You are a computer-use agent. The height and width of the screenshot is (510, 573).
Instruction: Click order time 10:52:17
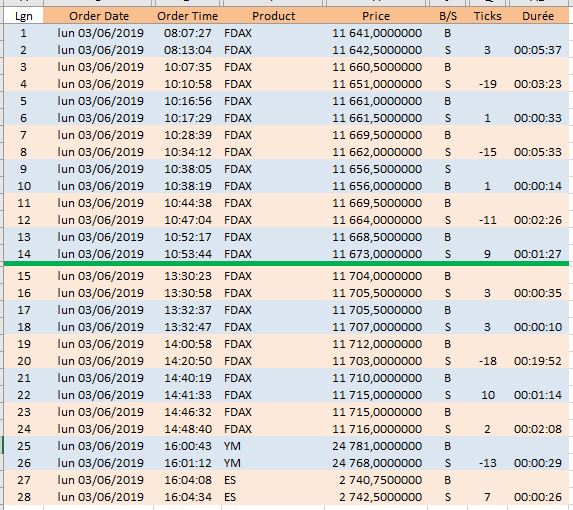pyautogui.click(x=187, y=237)
